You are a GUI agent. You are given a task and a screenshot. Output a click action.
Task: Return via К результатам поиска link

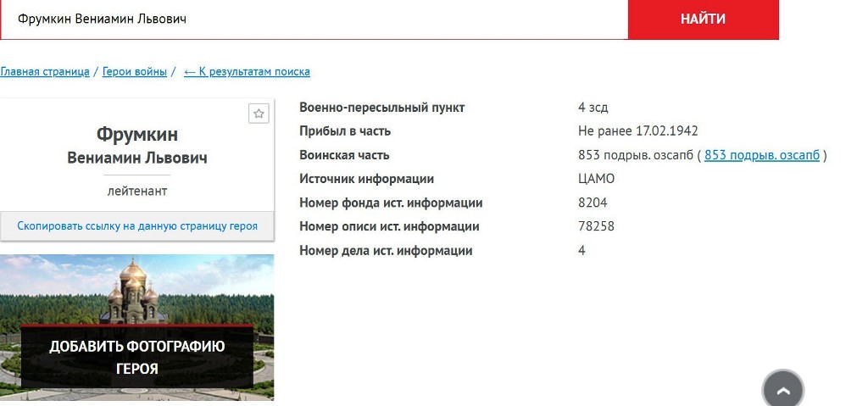click(x=247, y=72)
